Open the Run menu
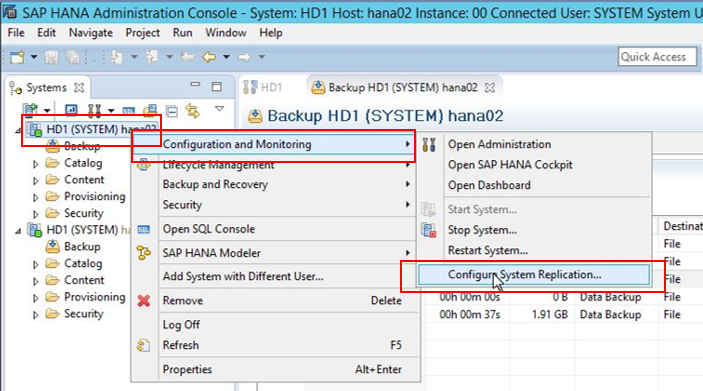 pyautogui.click(x=182, y=33)
